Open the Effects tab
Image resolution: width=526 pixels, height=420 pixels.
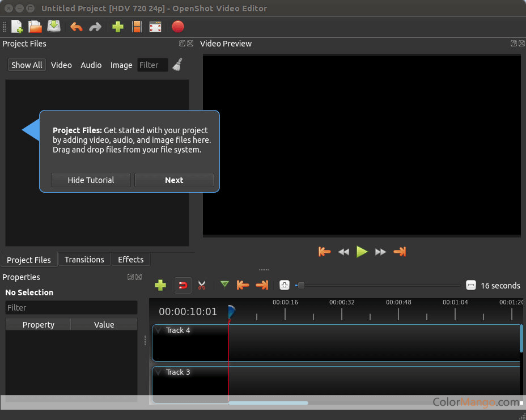131,260
